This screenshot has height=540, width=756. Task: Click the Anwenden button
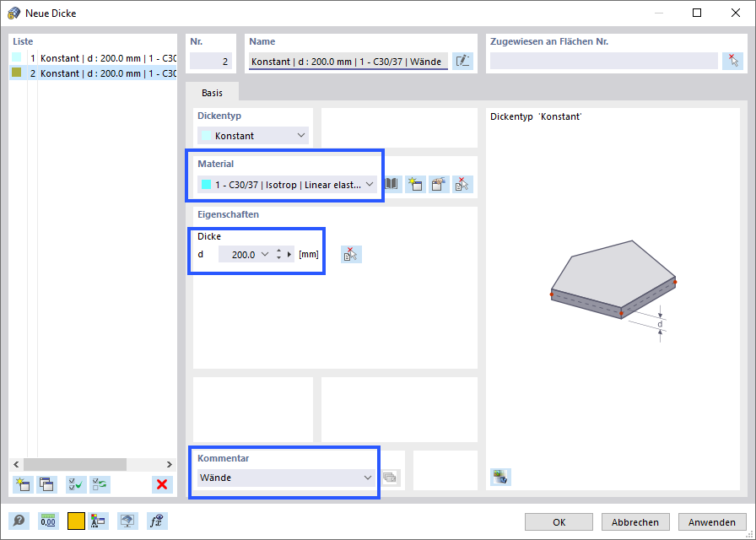pyautogui.click(x=711, y=522)
